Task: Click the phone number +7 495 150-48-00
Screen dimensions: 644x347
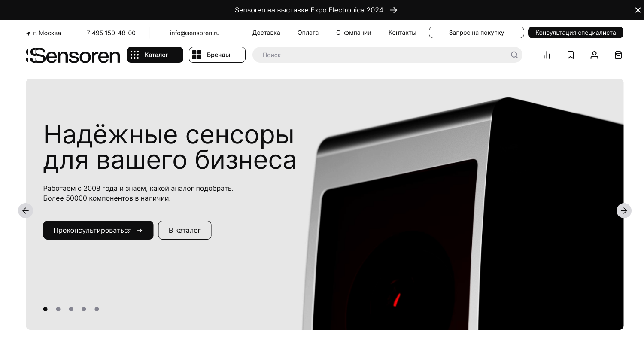Action: 109,33
